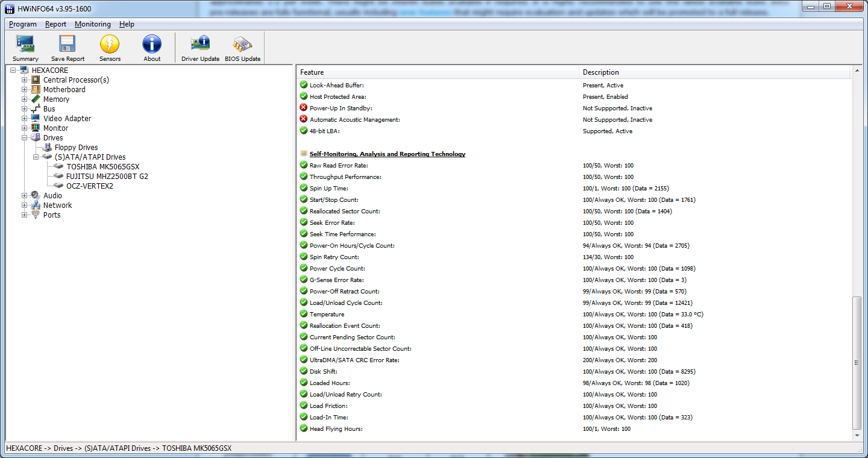
Task: Click the Ports tree icon
Action: pyautogui.click(x=36, y=215)
